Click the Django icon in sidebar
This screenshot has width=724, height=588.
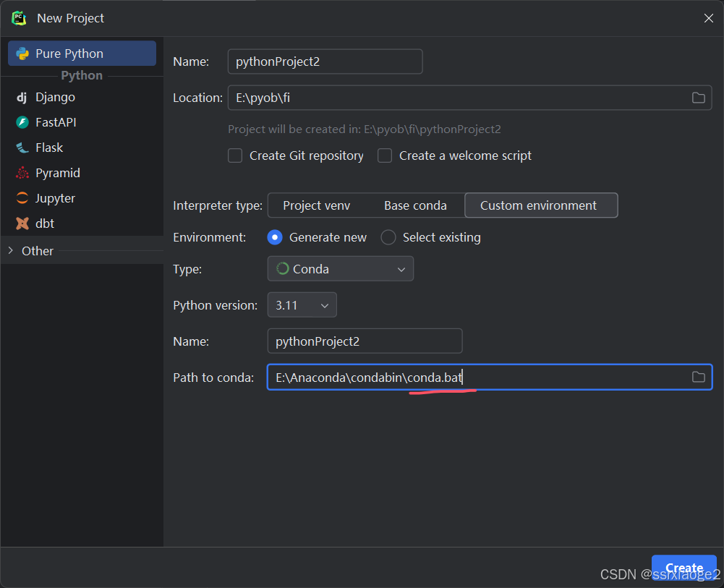pyautogui.click(x=22, y=98)
